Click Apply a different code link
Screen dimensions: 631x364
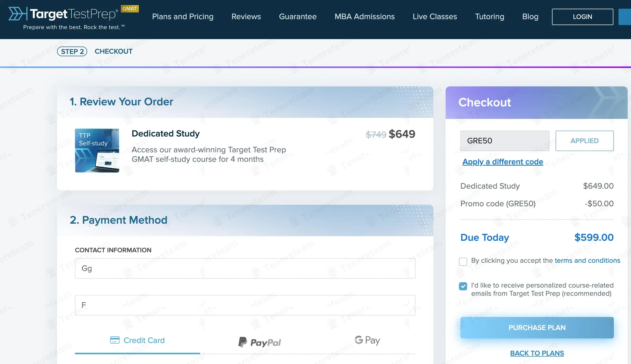[503, 162]
